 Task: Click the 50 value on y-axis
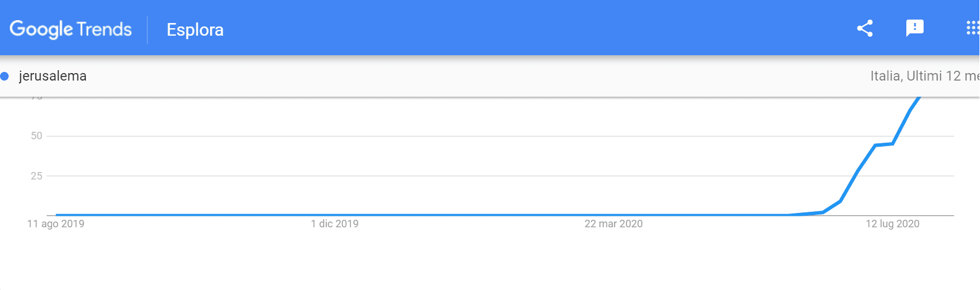(37, 136)
